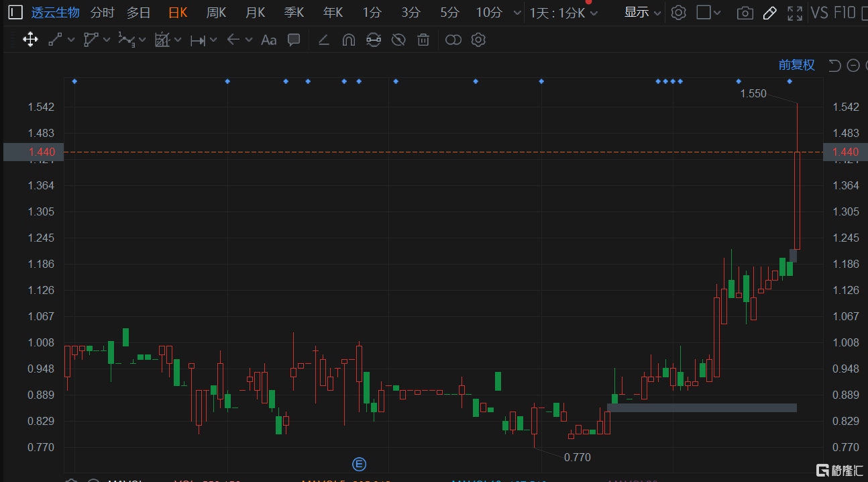Open polygon tool dropdown arrow
Image resolution: width=868 pixels, height=482 pixels.
(x=107, y=40)
